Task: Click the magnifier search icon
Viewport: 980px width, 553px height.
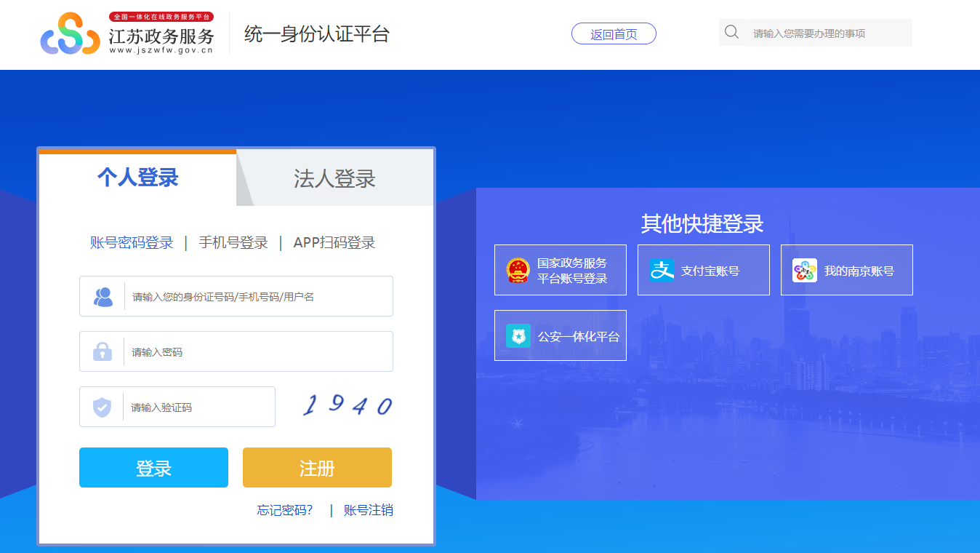Action: point(731,32)
